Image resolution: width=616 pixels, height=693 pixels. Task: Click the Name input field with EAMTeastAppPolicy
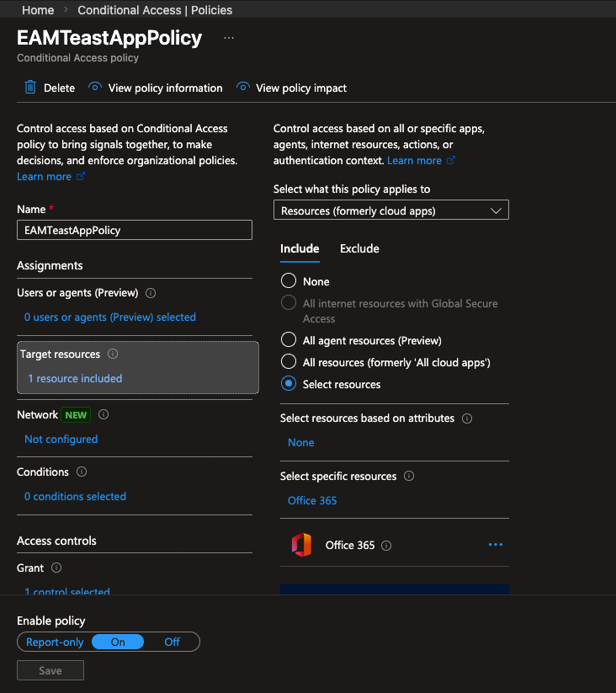pyautogui.click(x=135, y=230)
